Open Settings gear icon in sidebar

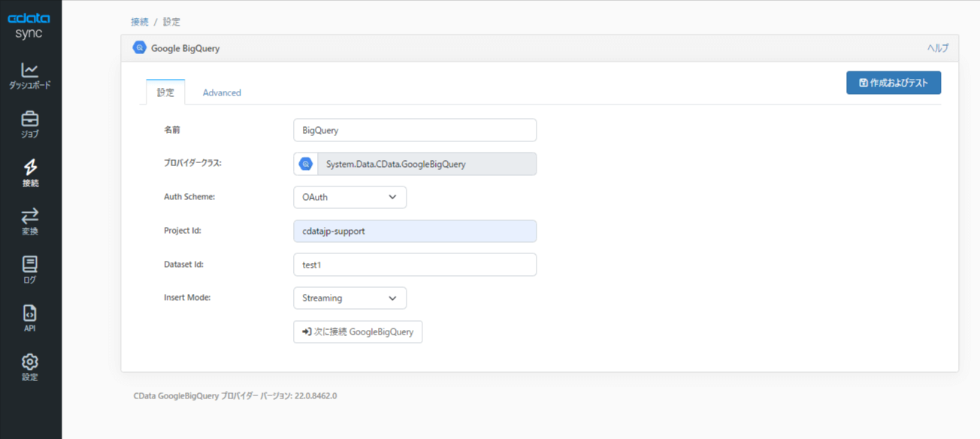pos(29,362)
